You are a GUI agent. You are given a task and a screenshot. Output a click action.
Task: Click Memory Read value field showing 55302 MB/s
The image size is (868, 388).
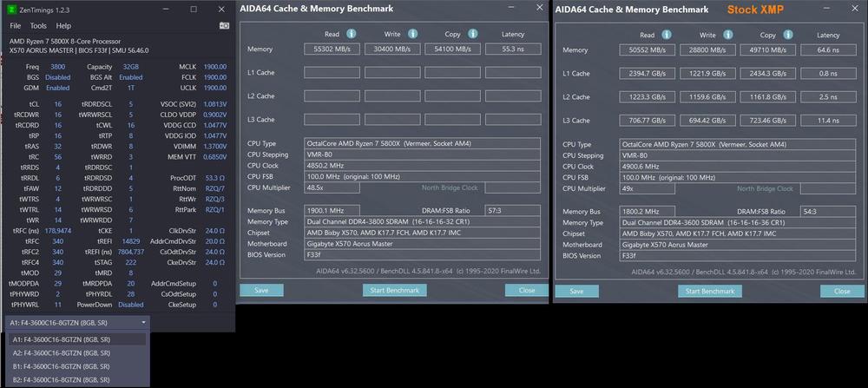click(331, 49)
